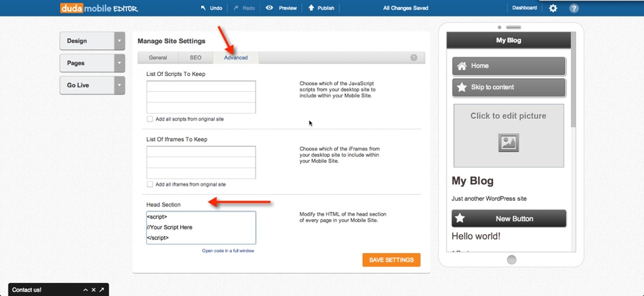Click the Duda Mobile Editor logo
This screenshot has height=296, width=644.
point(99,8)
